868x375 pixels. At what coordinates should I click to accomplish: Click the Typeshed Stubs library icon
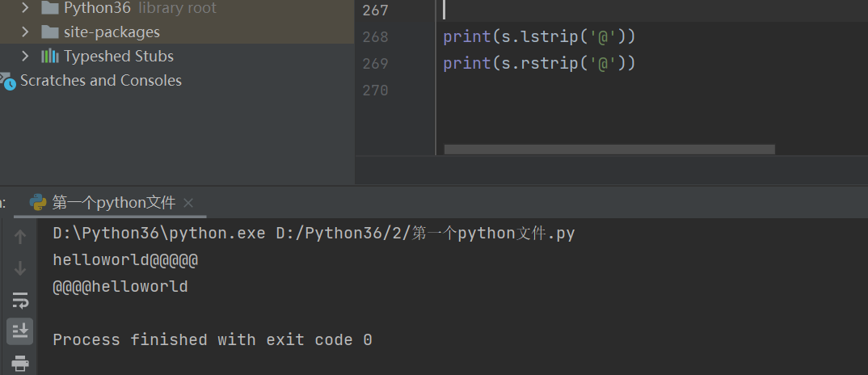[50, 57]
